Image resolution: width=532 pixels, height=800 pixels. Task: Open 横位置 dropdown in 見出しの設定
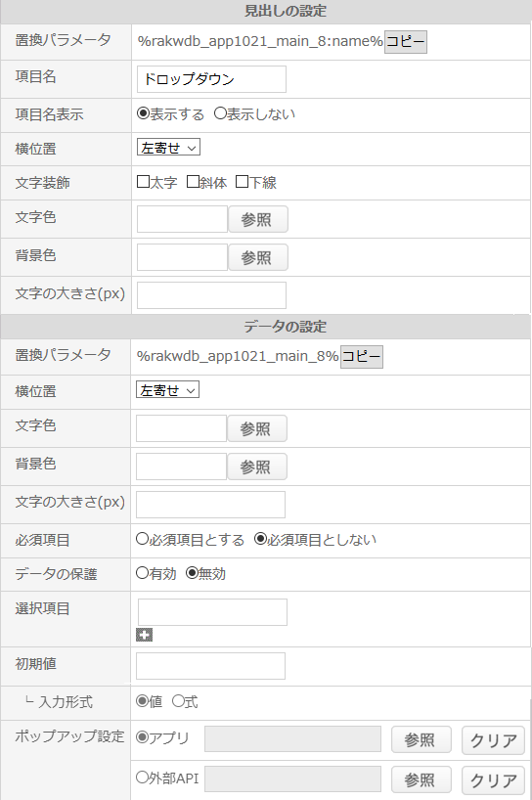(x=168, y=148)
